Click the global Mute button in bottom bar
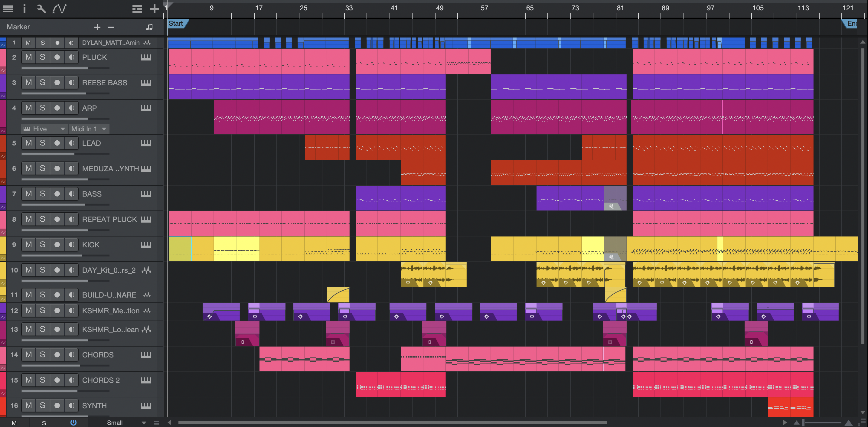The width and height of the screenshot is (868, 427). point(14,423)
